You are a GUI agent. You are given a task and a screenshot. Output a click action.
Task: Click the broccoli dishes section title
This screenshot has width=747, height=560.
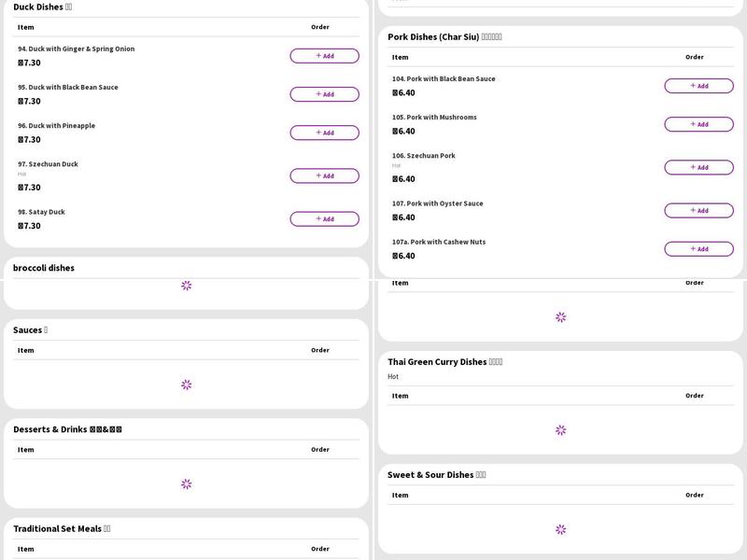pos(44,268)
